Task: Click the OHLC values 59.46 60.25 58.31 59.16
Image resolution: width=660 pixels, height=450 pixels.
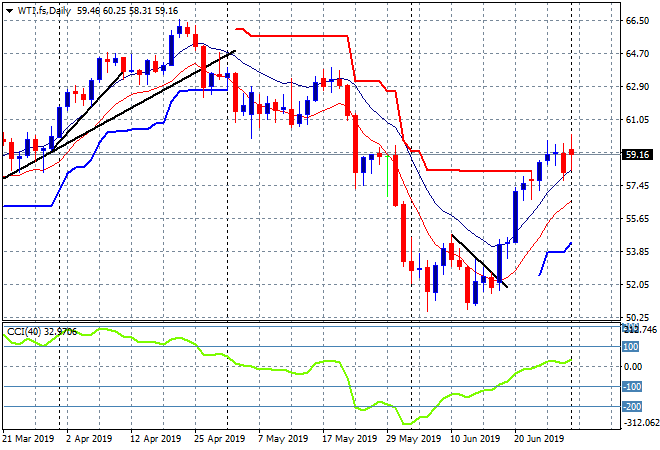Action: click(x=128, y=11)
